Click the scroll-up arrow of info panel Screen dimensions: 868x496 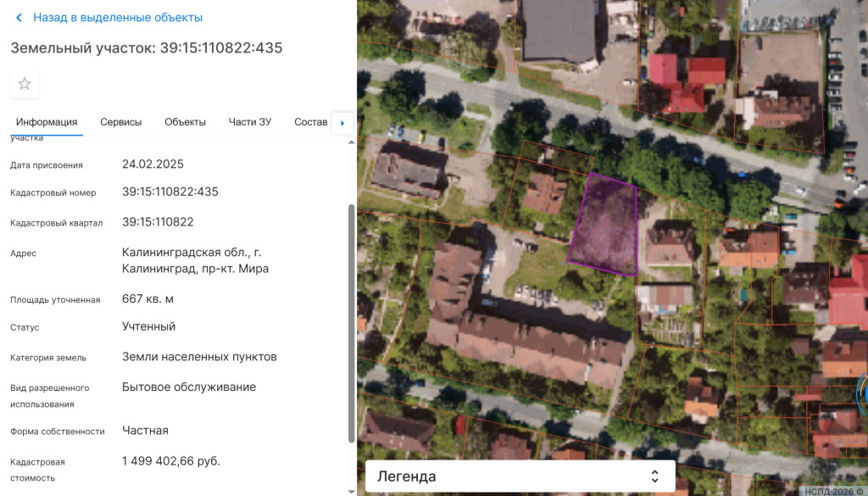[352, 142]
